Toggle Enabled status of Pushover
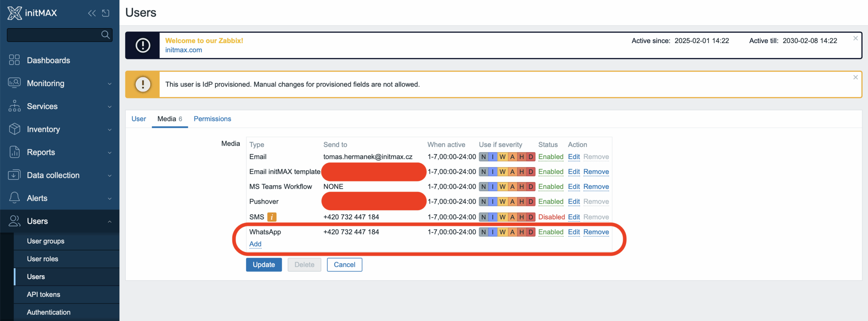The width and height of the screenshot is (868, 321). click(551, 201)
